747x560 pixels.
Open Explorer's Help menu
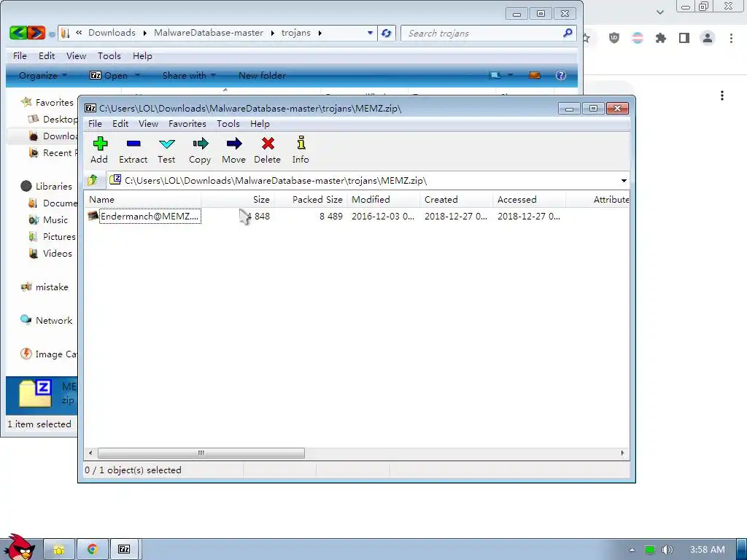click(142, 56)
